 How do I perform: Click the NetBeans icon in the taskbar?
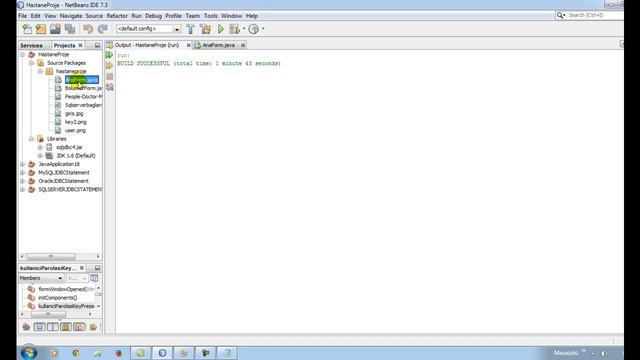tap(162, 353)
